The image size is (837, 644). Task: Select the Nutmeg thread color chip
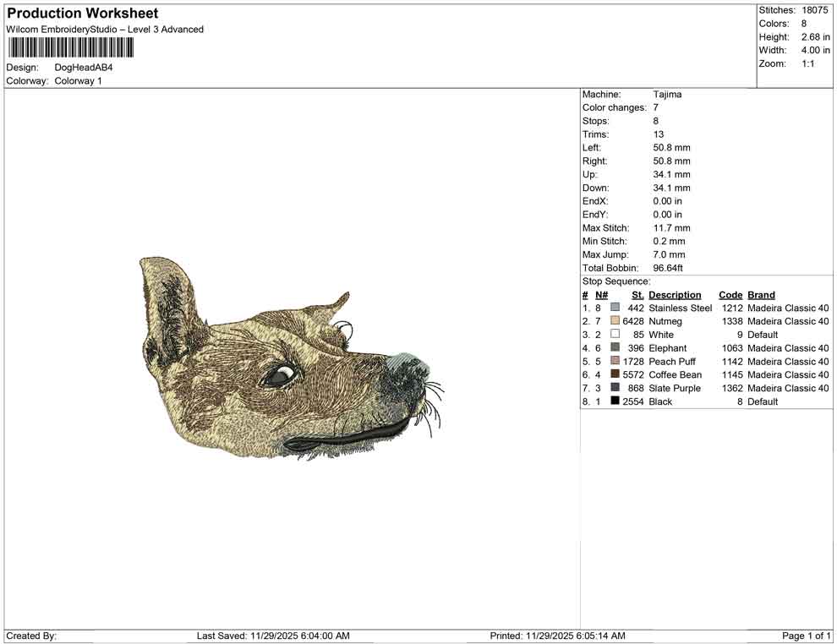(x=614, y=321)
